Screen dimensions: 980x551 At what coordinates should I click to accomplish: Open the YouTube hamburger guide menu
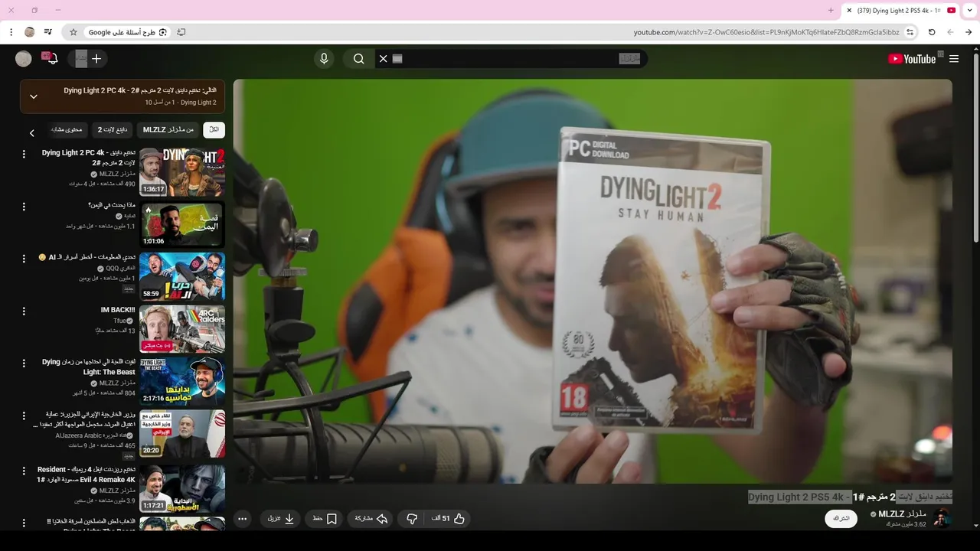(954, 59)
